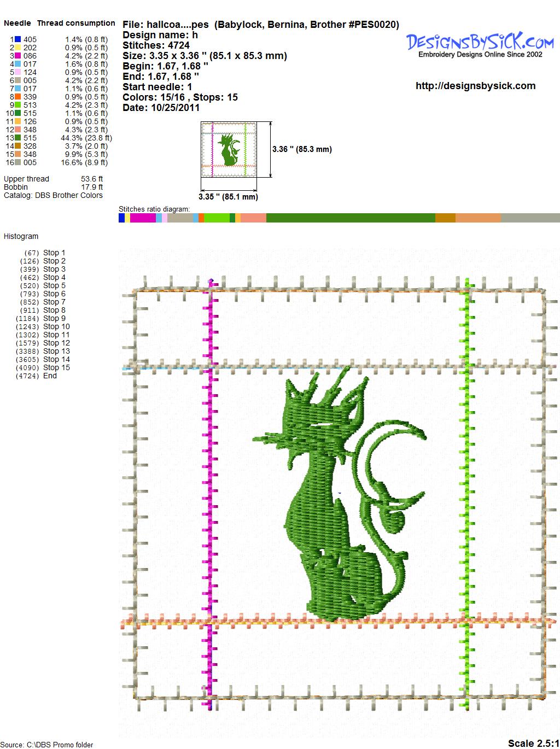Click the Thread consumption column header
This screenshot has height=749, width=560.
click(x=76, y=23)
